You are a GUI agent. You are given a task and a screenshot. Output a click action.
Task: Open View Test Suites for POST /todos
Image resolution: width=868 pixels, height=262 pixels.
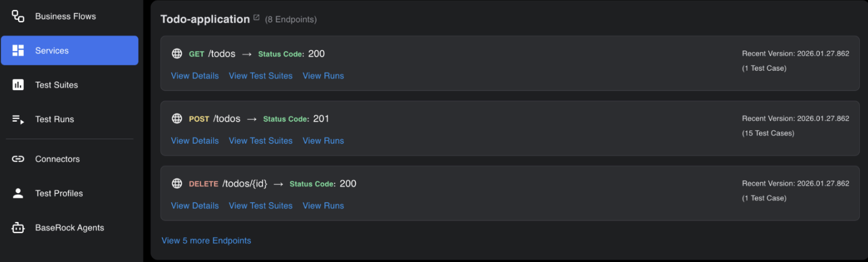pyautogui.click(x=261, y=141)
